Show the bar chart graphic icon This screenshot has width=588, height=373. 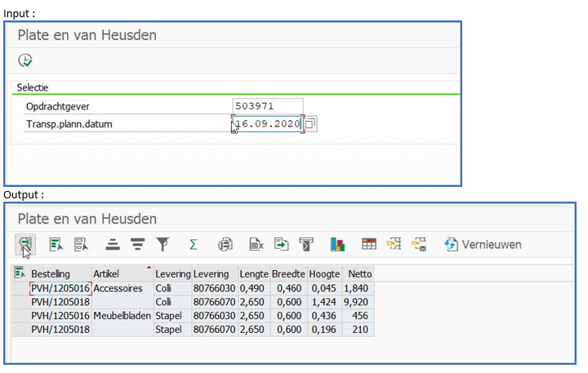click(x=337, y=245)
